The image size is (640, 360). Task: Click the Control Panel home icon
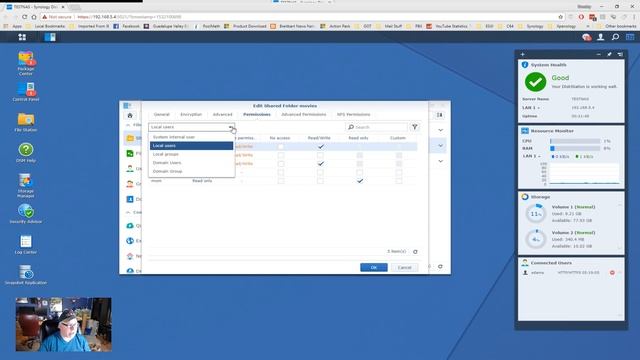point(130,116)
